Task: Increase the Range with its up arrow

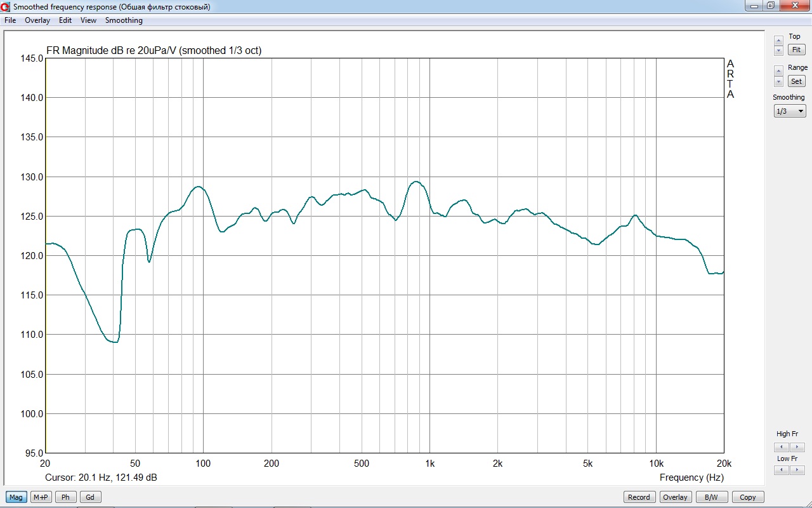Action: pos(779,72)
